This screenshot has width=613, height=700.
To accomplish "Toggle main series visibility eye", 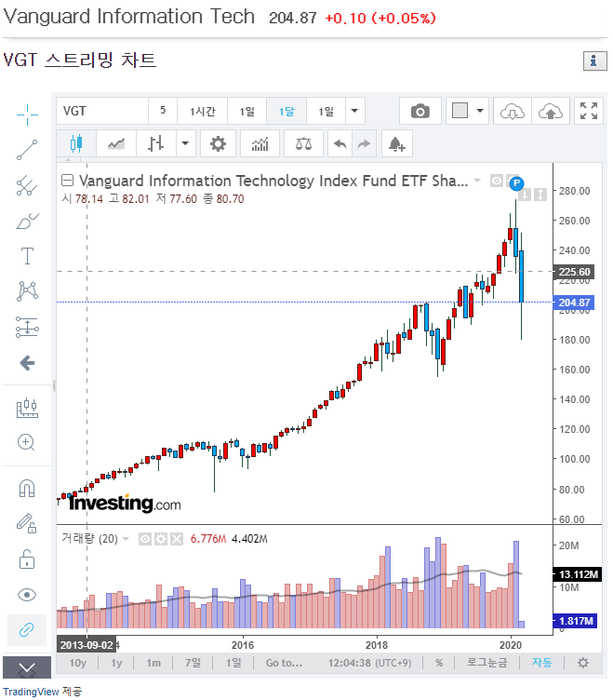I will click(496, 181).
